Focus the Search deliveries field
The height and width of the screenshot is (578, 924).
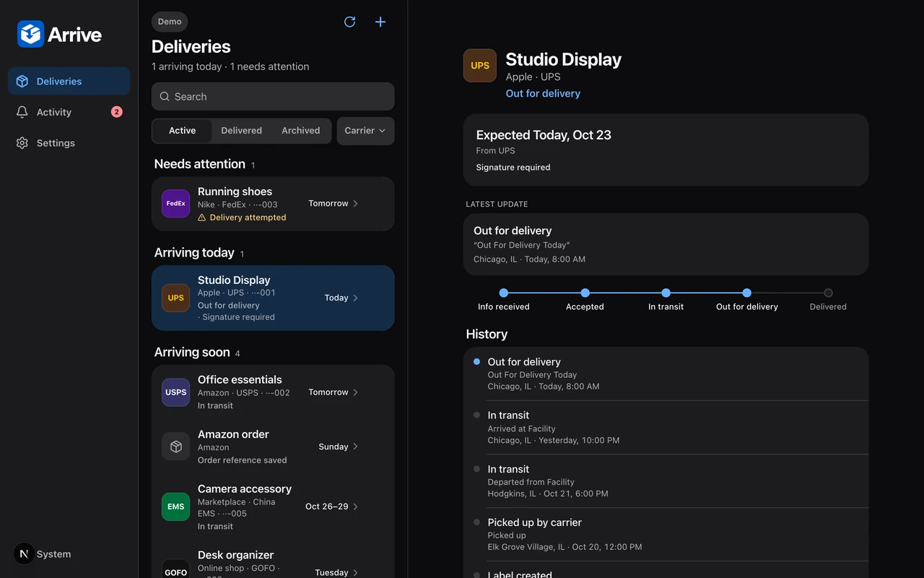pos(273,96)
